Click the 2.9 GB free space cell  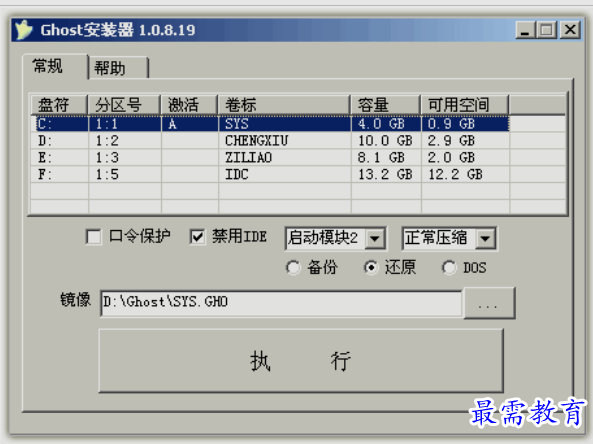tap(451, 141)
